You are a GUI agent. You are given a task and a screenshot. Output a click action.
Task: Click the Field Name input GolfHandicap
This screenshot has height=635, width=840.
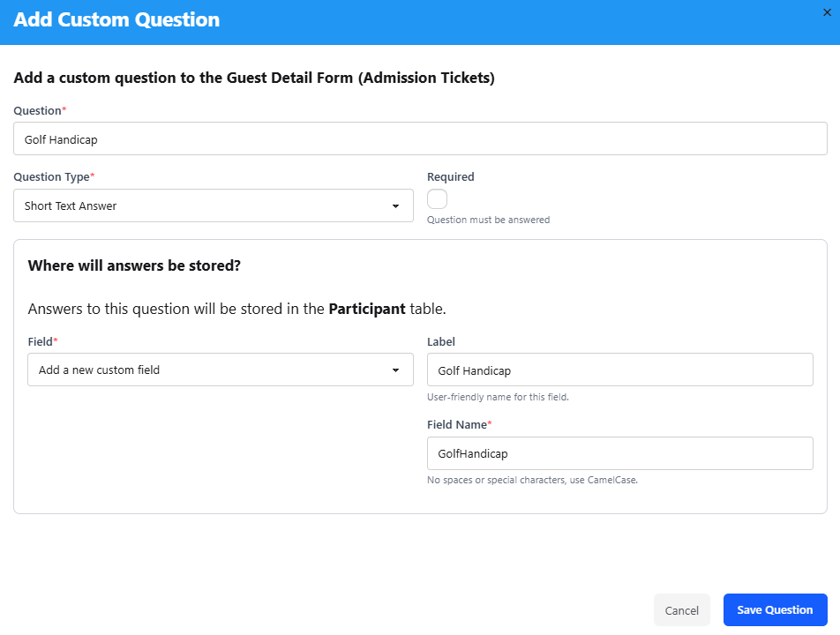click(x=619, y=452)
